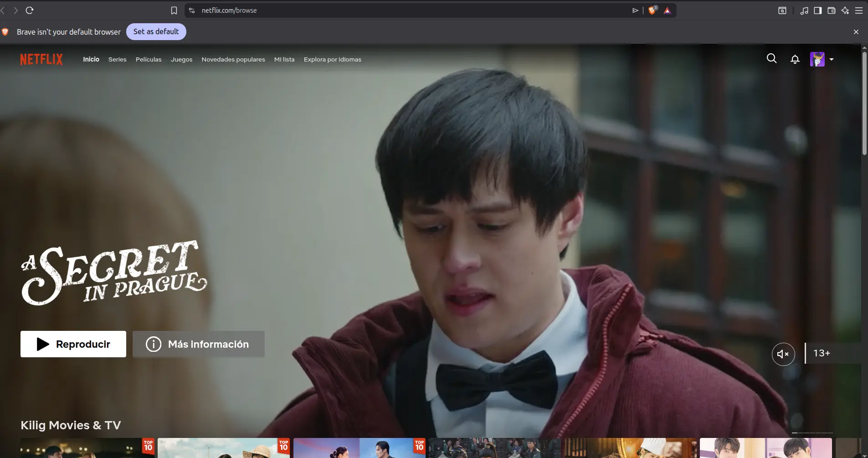Select the Inicio navigation tab
Viewport: 868px width, 458px height.
coord(91,59)
